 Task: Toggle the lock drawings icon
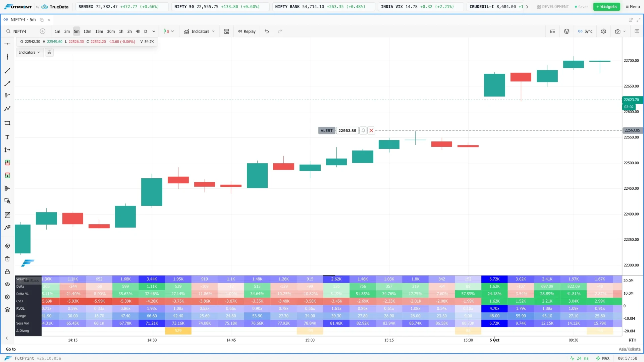tap(7, 271)
